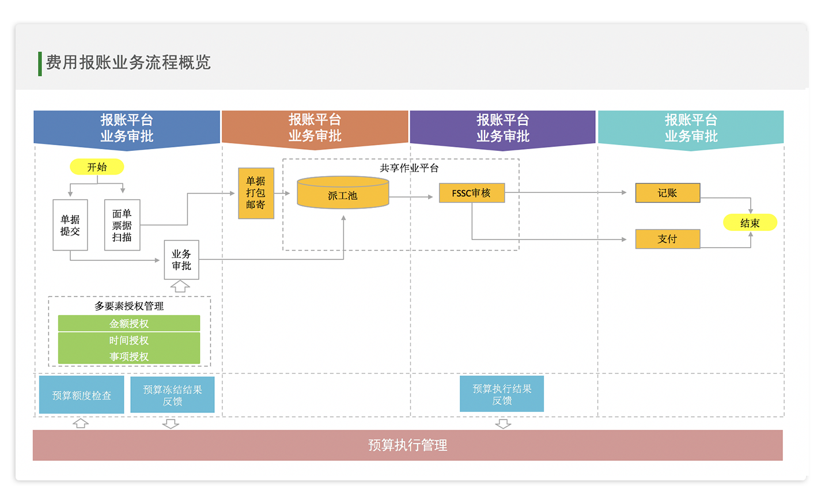This screenshot has width=821, height=504.
Task: Click the 开始 start node
Action: click(97, 167)
